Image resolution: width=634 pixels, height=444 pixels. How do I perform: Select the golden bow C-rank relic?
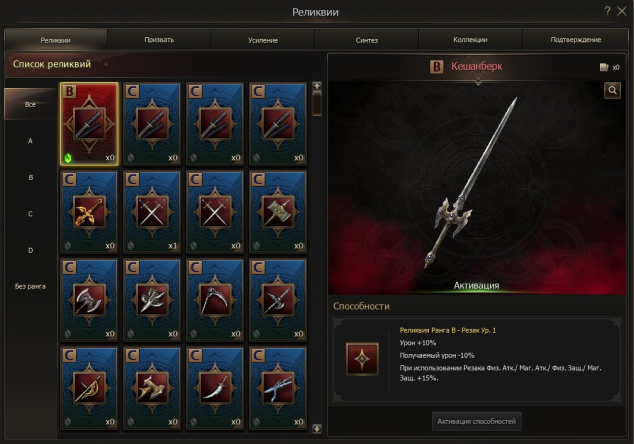coord(89,388)
